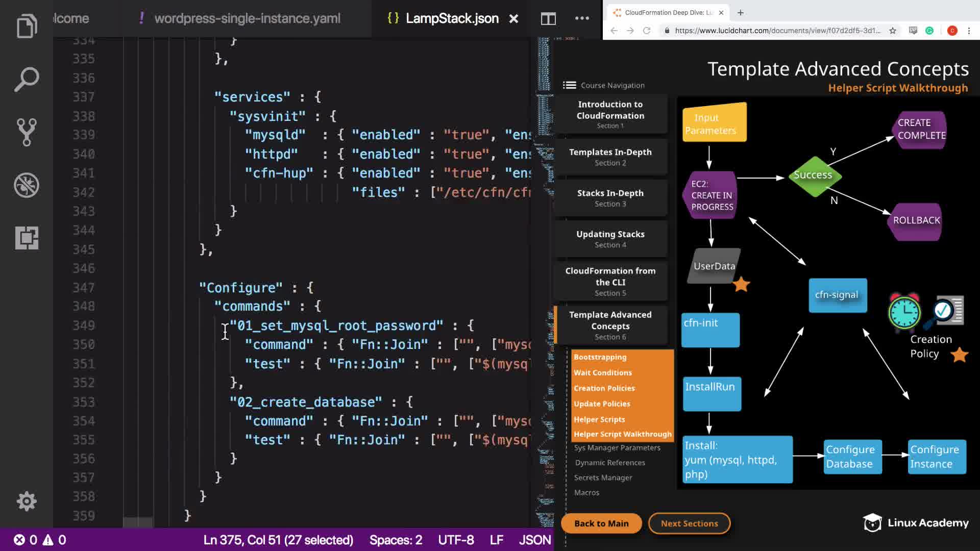Open the Debug panel icon
This screenshot has width=980, height=551.
pyautogui.click(x=27, y=185)
